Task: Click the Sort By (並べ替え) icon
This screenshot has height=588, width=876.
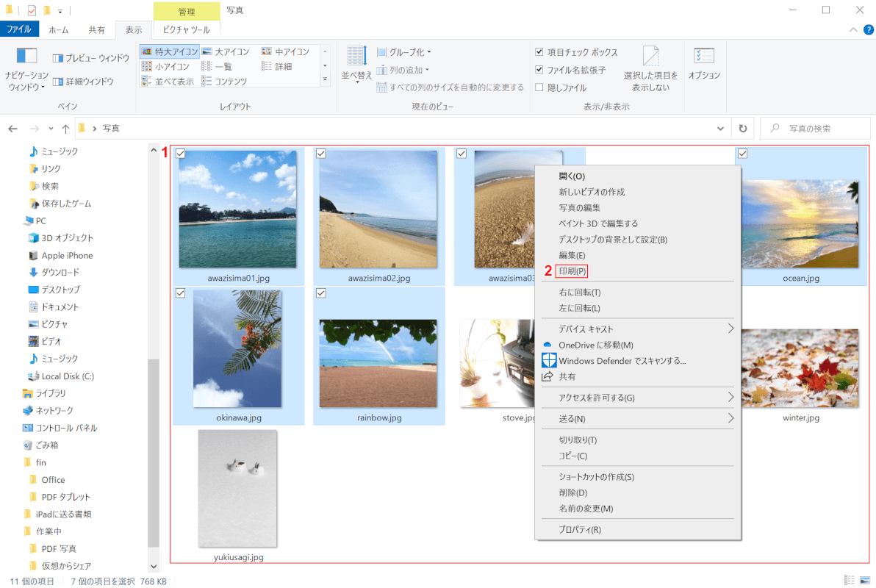Action: 356,57
